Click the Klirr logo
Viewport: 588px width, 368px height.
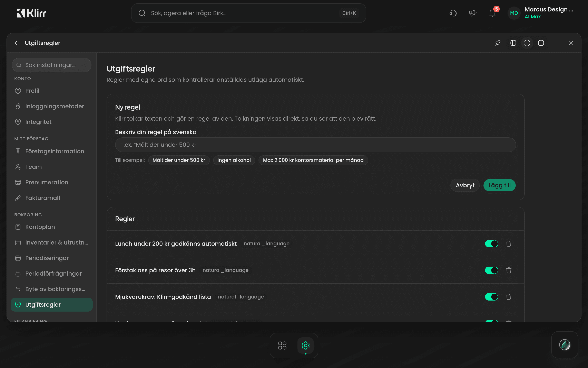(31, 13)
